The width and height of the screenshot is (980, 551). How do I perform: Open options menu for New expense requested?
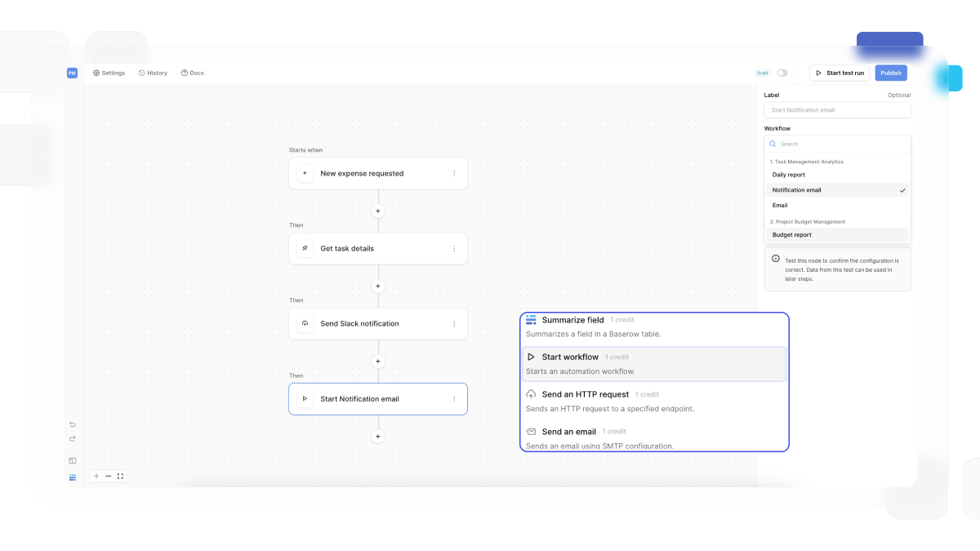pyautogui.click(x=454, y=173)
